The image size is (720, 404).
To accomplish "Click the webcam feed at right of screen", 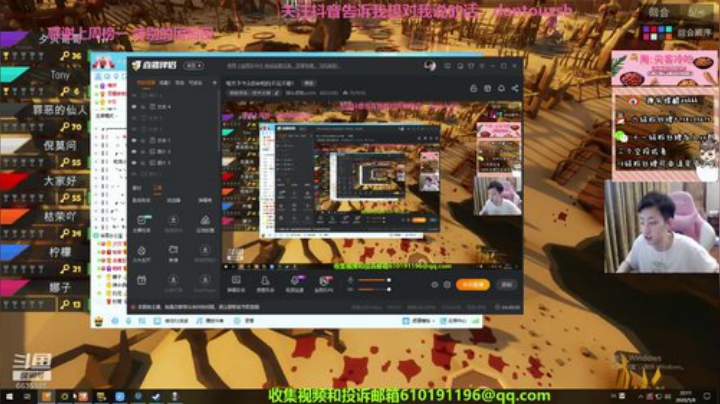I will 662,227.
